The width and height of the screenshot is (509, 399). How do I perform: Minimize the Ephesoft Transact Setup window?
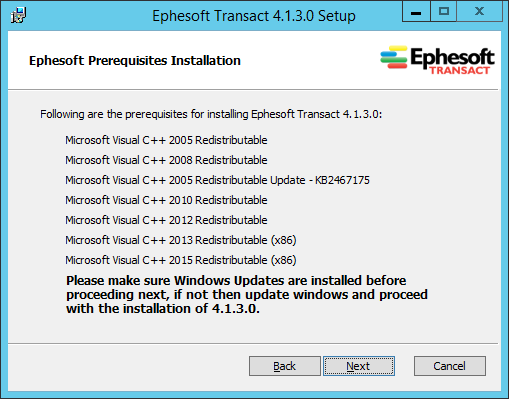tap(416, 11)
